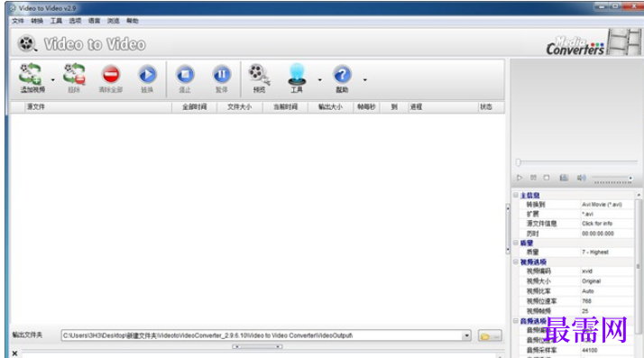This screenshot has height=358, width=644.
Task: Sort by the 进程 column header
Action: click(444, 106)
